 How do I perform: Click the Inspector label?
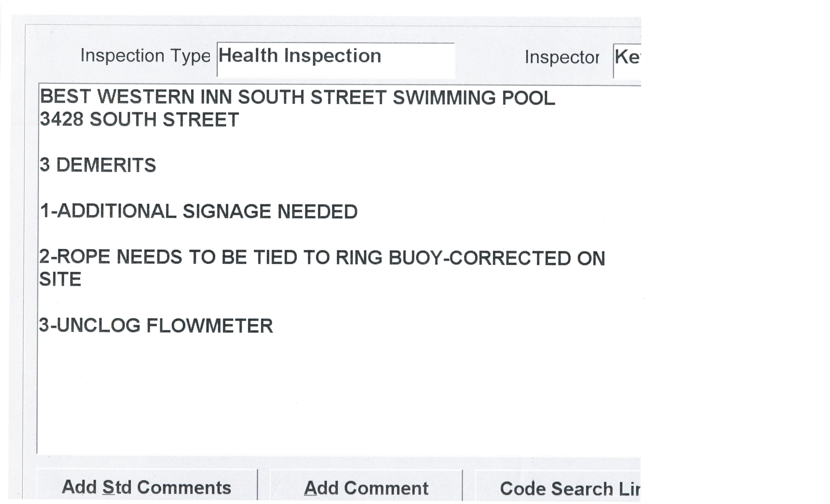(561, 57)
